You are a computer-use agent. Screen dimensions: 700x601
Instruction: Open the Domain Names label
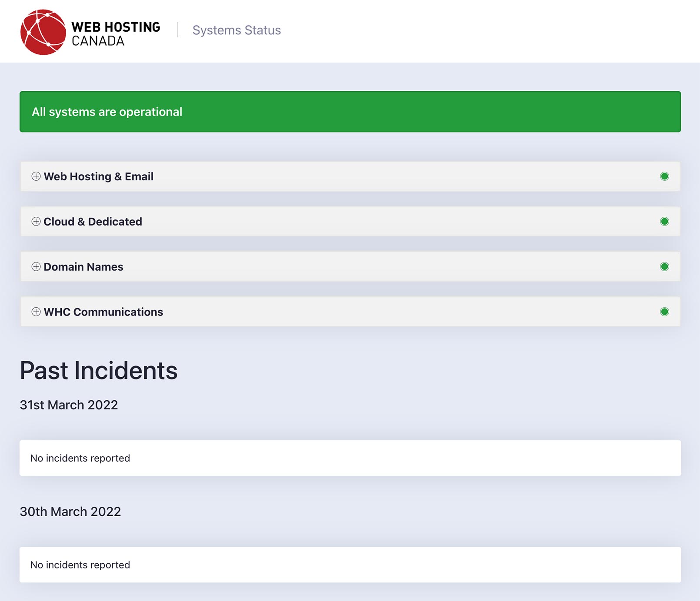pyautogui.click(x=83, y=267)
